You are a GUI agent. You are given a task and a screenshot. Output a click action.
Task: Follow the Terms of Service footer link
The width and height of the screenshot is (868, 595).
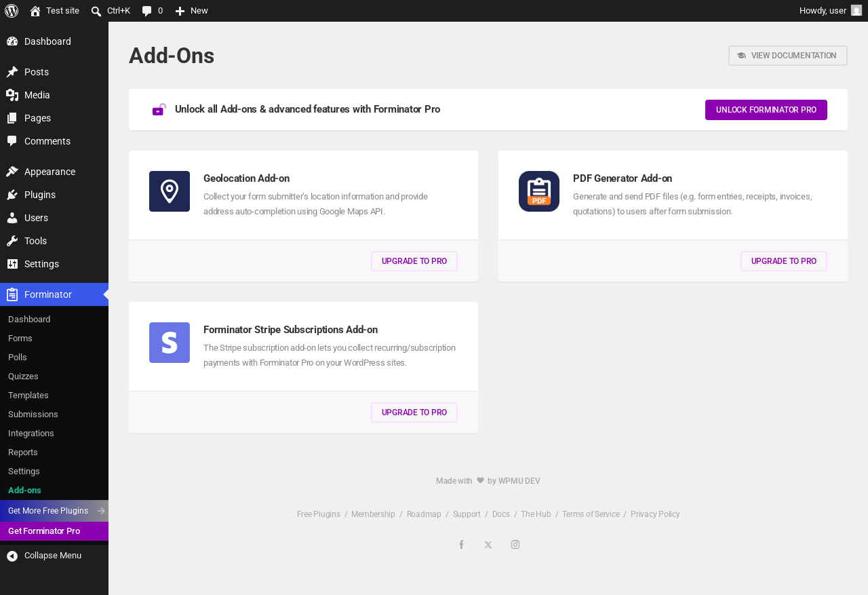click(x=591, y=514)
